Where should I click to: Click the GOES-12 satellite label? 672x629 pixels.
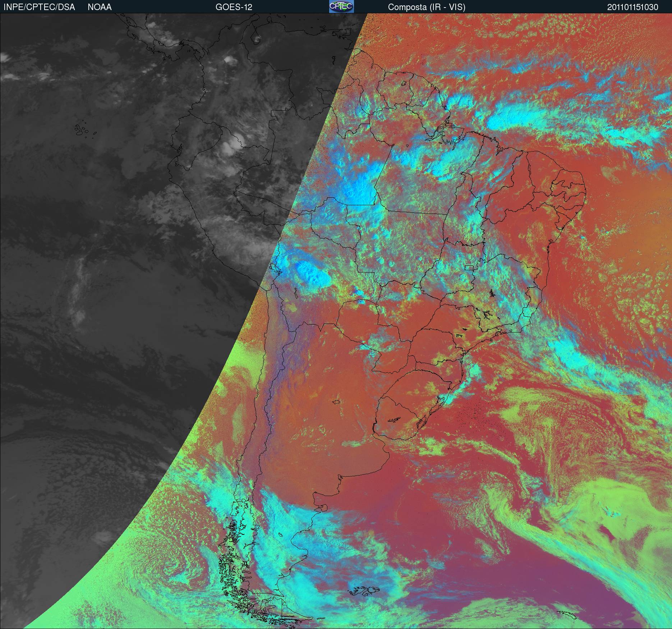point(234,7)
